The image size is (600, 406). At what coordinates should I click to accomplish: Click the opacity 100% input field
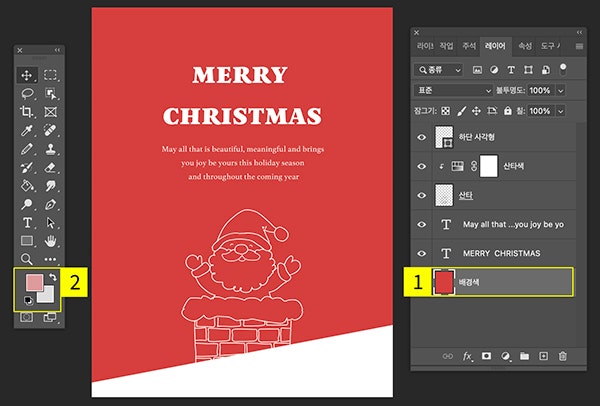(x=541, y=91)
